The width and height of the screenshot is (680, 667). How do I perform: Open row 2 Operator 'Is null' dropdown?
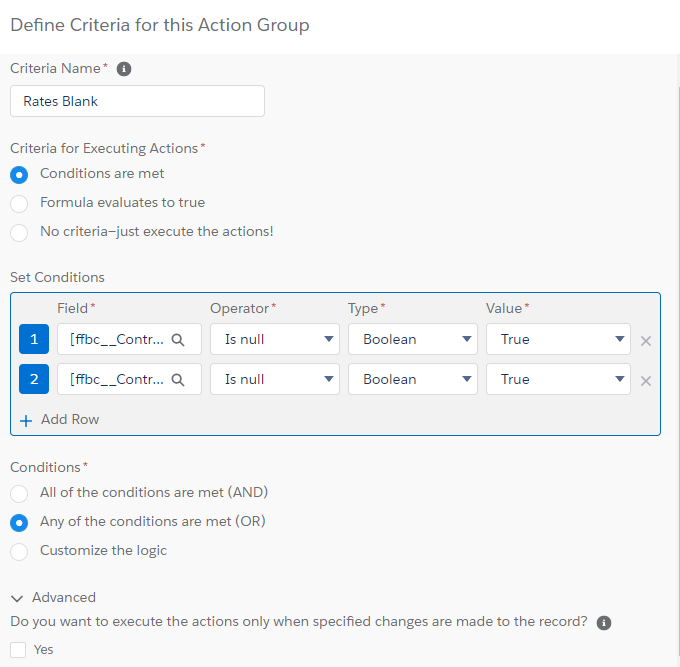tap(274, 379)
